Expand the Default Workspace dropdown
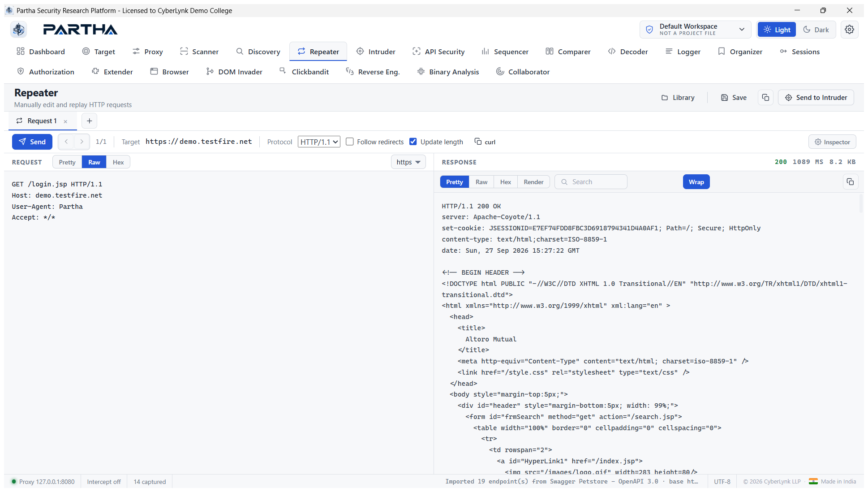 click(696, 30)
